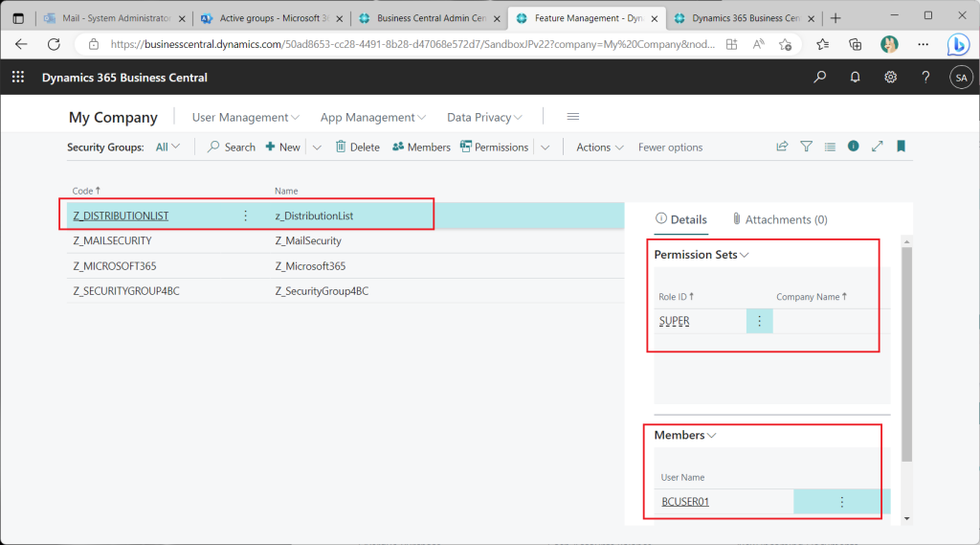Open the dropdown arrow next to New
The width and height of the screenshot is (980, 545).
[317, 148]
